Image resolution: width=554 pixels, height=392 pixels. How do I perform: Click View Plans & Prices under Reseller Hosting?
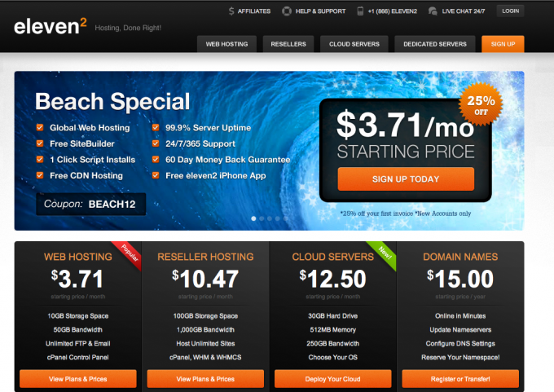click(205, 379)
